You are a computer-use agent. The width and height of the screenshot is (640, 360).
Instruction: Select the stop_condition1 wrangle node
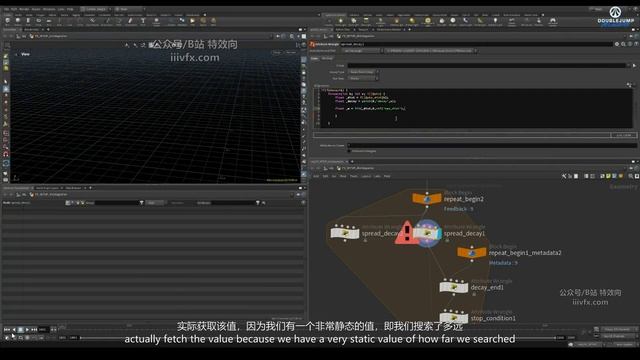tap(453, 318)
